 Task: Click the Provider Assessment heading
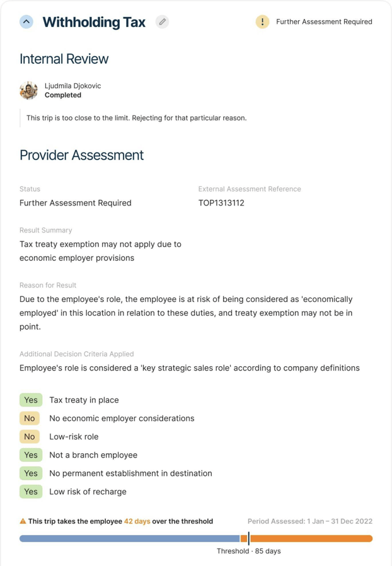[82, 155]
